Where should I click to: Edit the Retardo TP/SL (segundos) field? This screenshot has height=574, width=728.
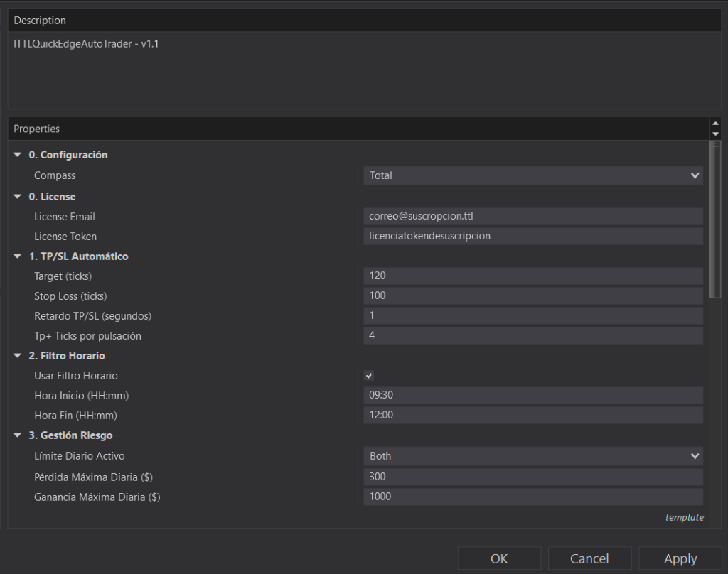pos(532,315)
